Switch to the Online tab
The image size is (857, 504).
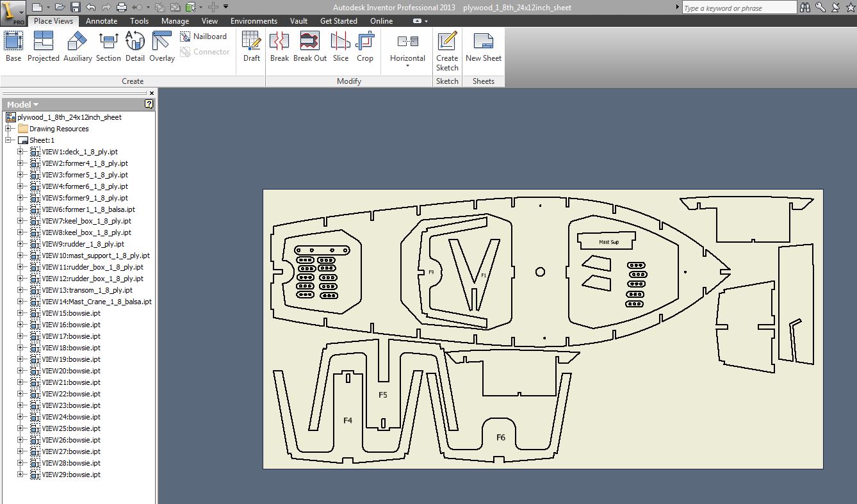[x=381, y=21]
